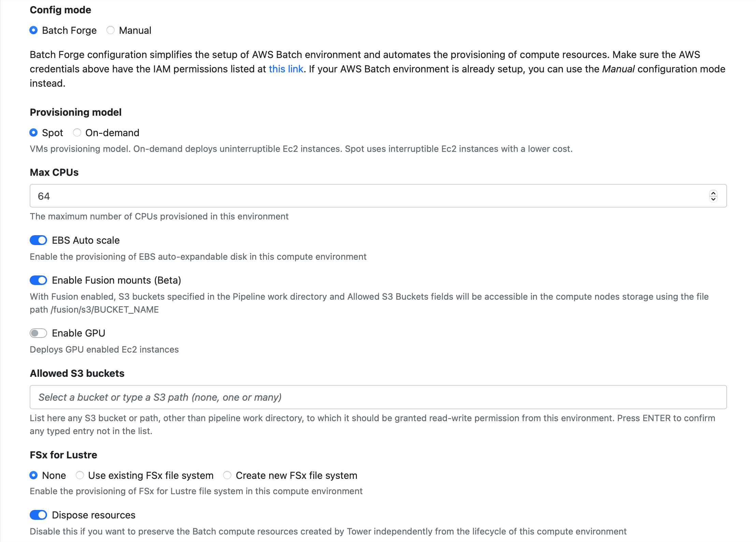Turn off the Dispose resources switch
The height and width of the screenshot is (542, 756).
tap(38, 515)
